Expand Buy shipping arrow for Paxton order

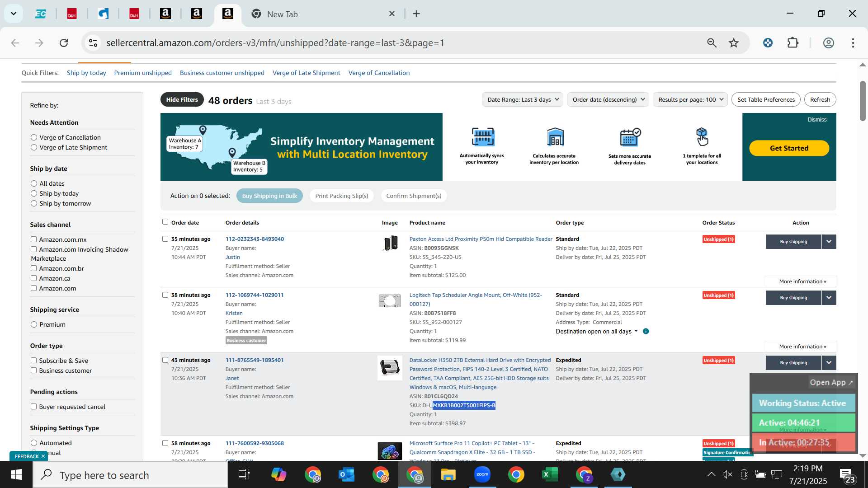[829, 242]
